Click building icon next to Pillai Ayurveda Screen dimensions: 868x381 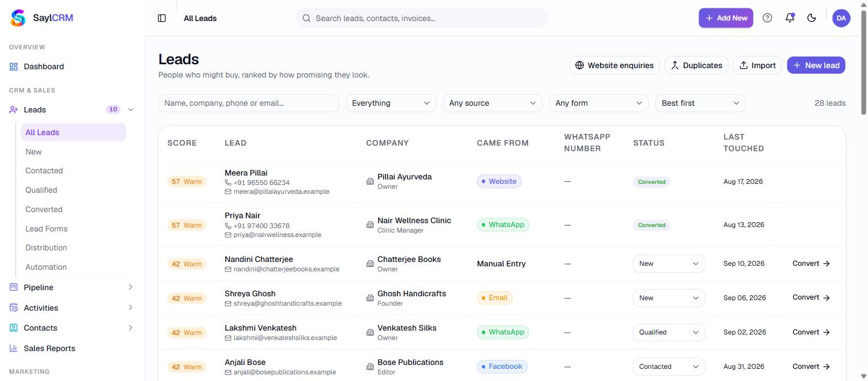(370, 182)
